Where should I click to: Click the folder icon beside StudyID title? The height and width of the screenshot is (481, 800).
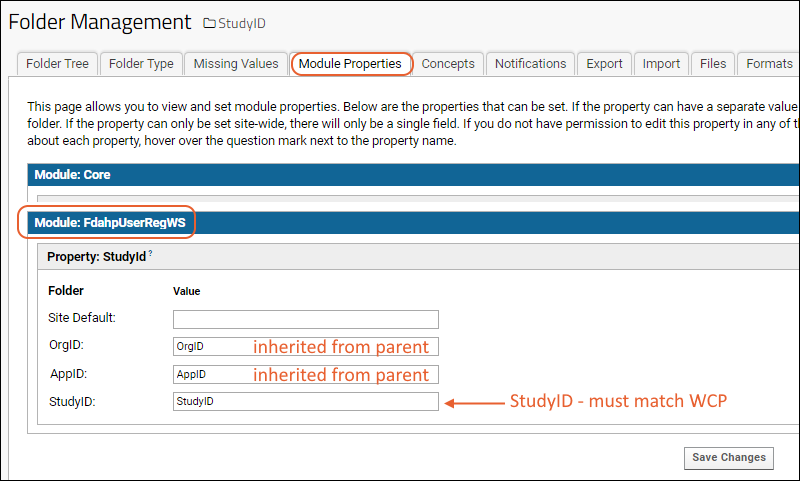click(x=209, y=23)
